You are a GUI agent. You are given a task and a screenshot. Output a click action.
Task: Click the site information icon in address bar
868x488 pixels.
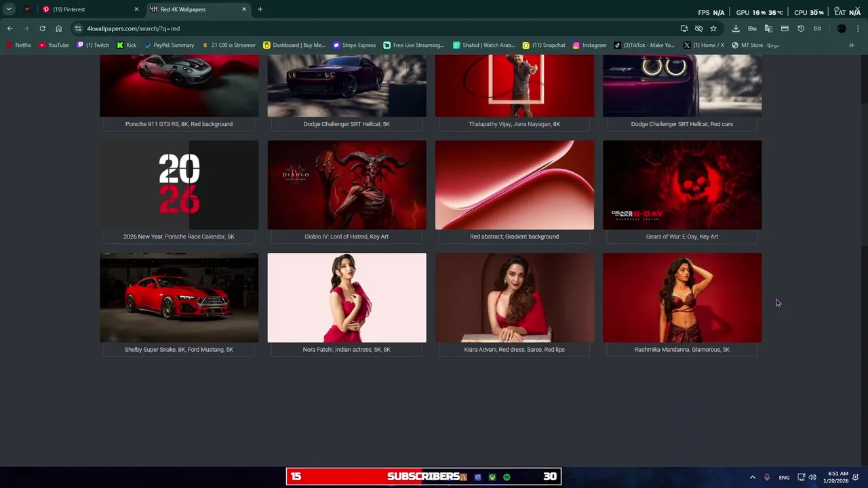pos(78,28)
